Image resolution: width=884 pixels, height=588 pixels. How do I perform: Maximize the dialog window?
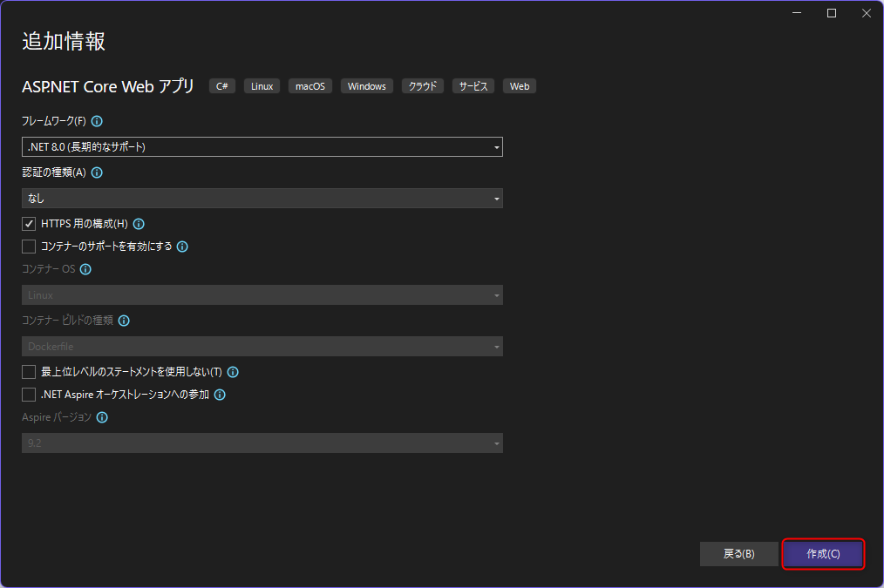coord(832,13)
